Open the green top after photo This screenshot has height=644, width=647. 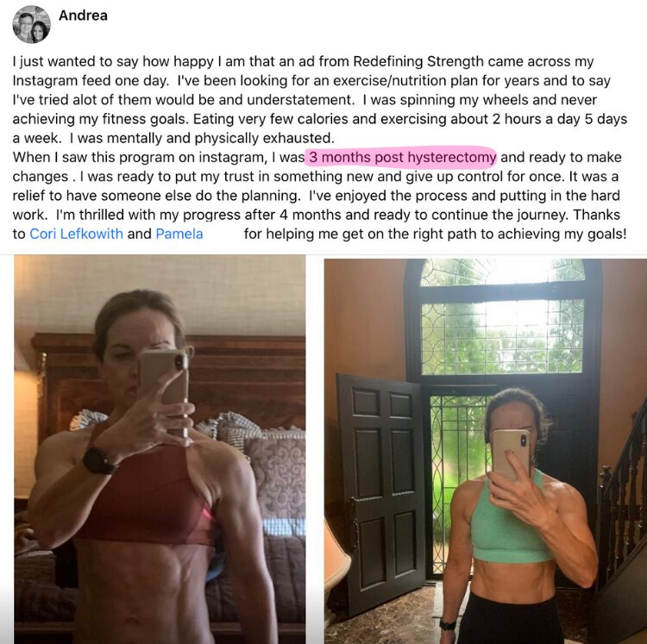click(485, 451)
